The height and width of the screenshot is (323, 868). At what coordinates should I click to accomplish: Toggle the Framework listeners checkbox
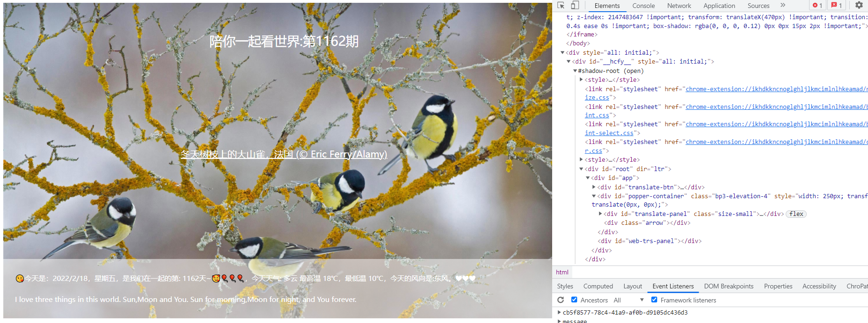[x=654, y=300]
